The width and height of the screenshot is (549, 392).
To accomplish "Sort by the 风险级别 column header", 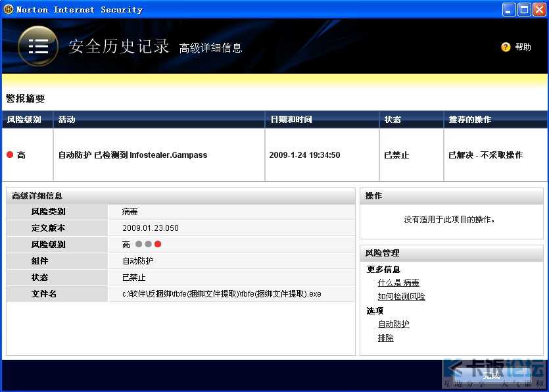I will (x=28, y=120).
